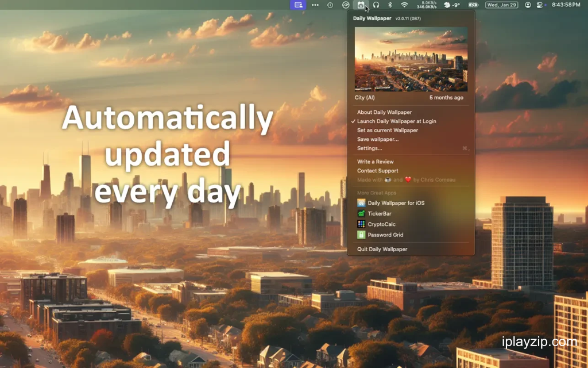Open the Time Machine menu bar icon

click(330, 5)
